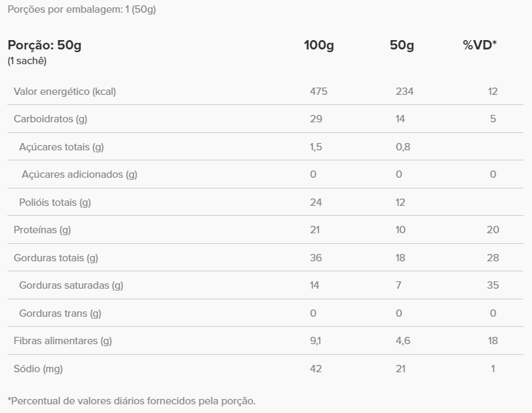Click the 'Gorduras trans (g)' row label
The height and width of the screenshot is (413, 532).
[60, 313]
